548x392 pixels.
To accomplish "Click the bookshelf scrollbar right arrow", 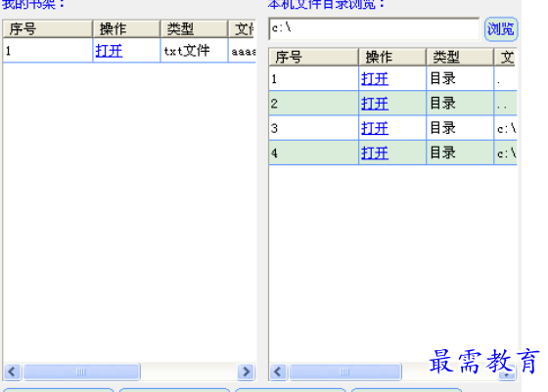I will click(246, 371).
